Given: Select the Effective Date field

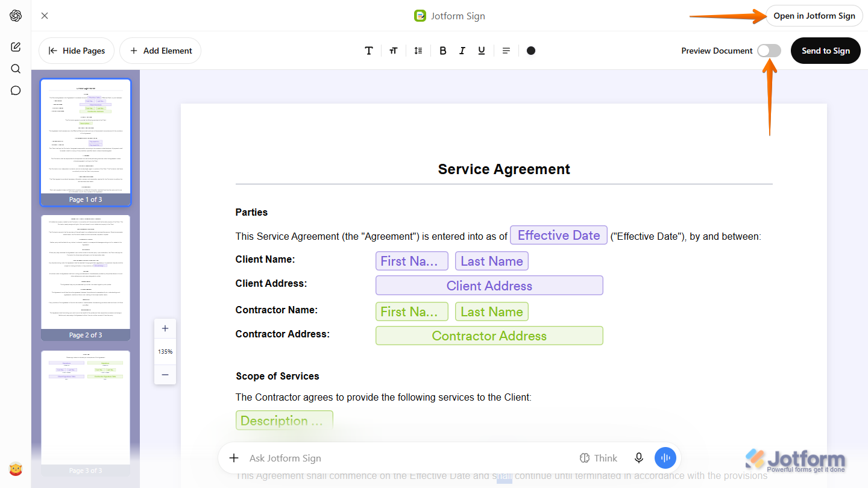Looking at the screenshot, I should point(559,235).
